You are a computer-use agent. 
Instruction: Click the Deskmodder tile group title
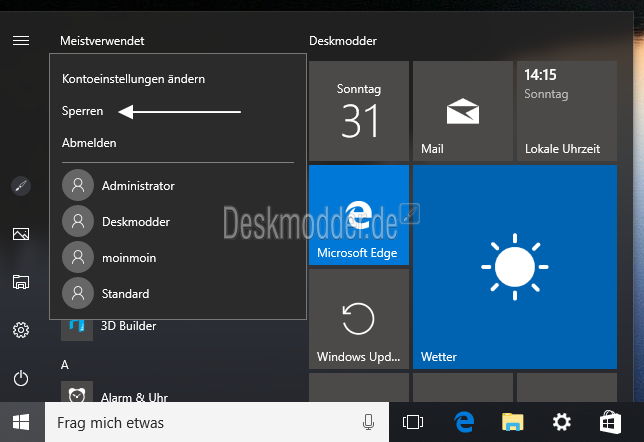coord(343,41)
